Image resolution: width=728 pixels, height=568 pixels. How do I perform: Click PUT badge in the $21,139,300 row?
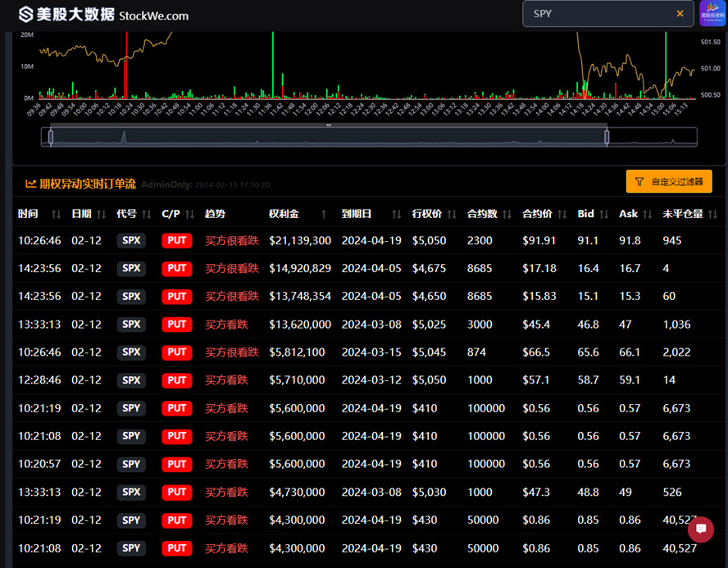coord(177,240)
